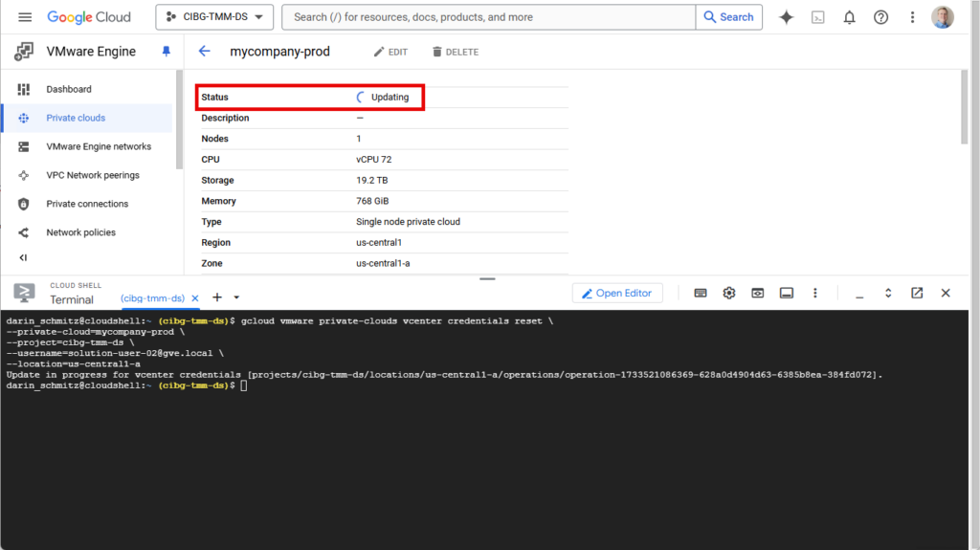Click the Cloud Shell terminal logo icon

[24, 293]
